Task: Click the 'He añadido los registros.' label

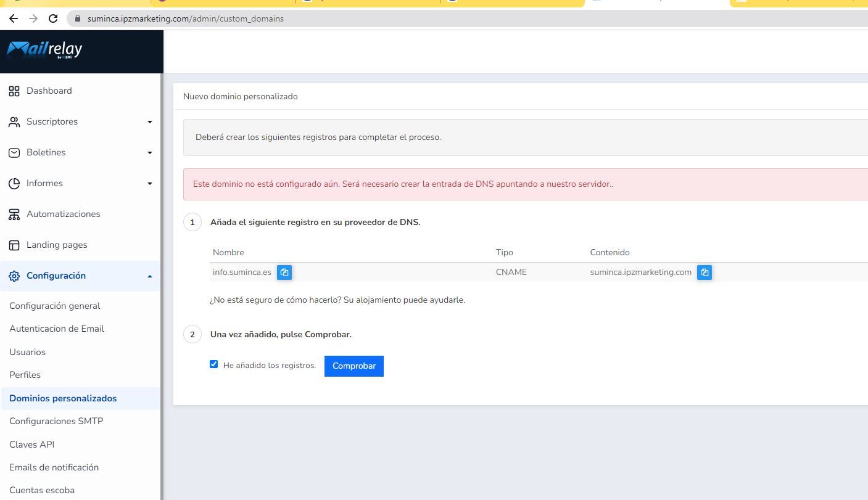Action: pyautogui.click(x=270, y=366)
